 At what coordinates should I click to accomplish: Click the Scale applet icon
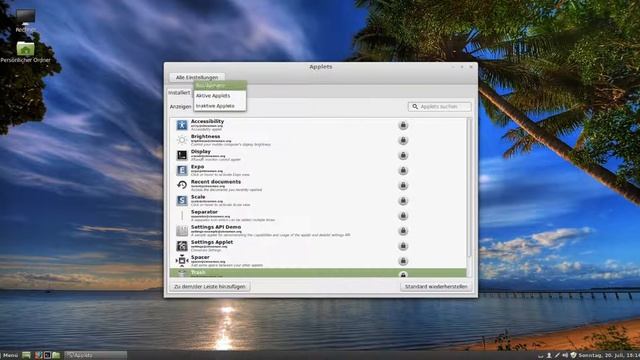click(182, 200)
